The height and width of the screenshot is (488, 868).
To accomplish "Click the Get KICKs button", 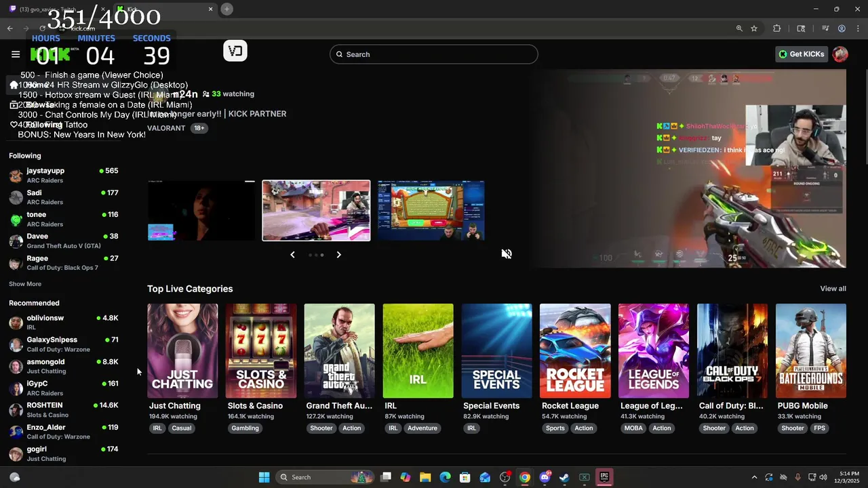I will coord(802,54).
